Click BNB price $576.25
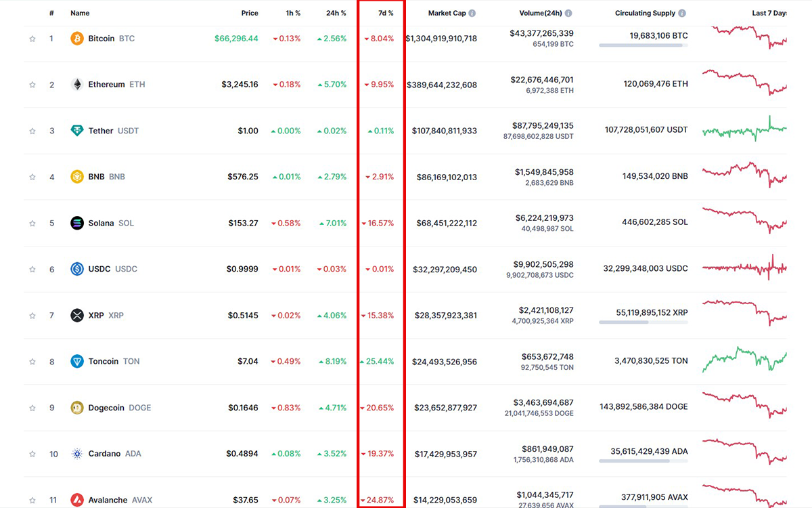Viewport: 812px width, 508px height. click(x=243, y=177)
